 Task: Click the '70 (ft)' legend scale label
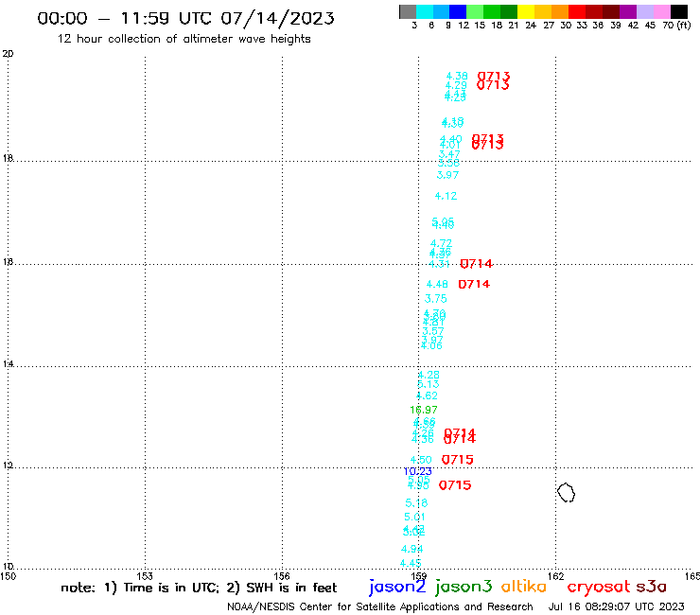click(x=676, y=25)
